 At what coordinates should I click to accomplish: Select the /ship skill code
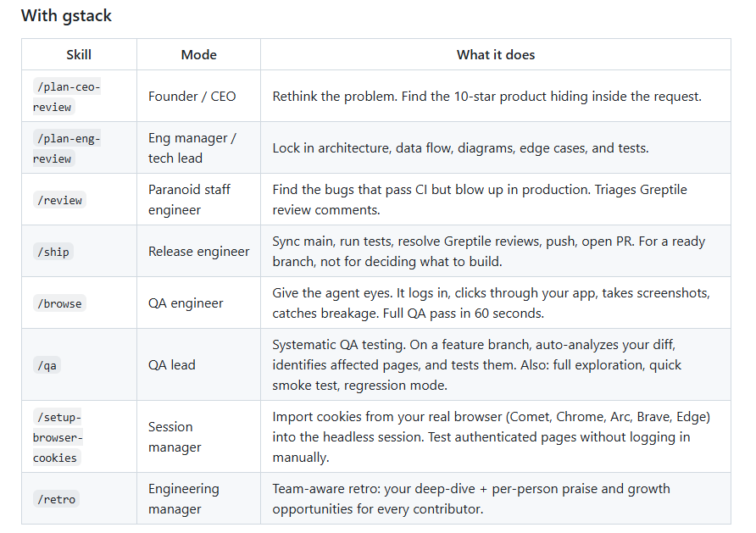point(53,252)
